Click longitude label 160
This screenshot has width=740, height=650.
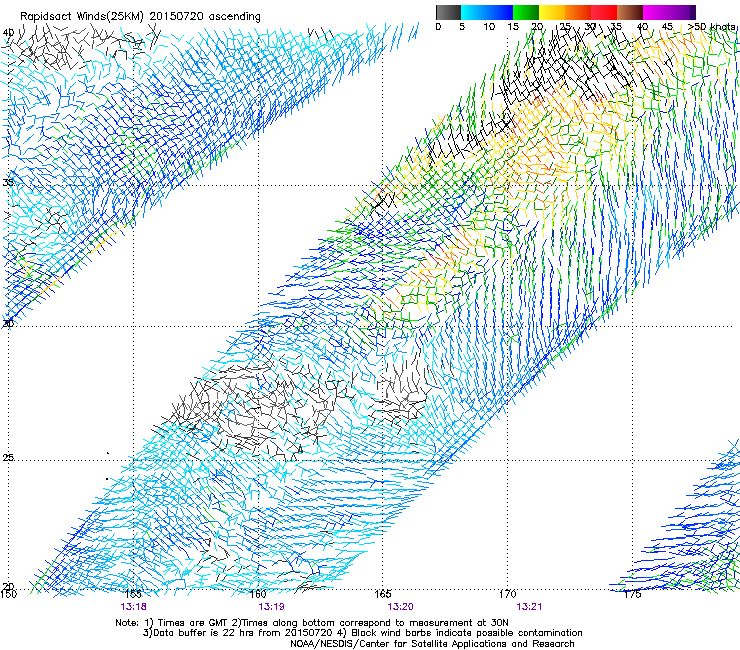(258, 594)
